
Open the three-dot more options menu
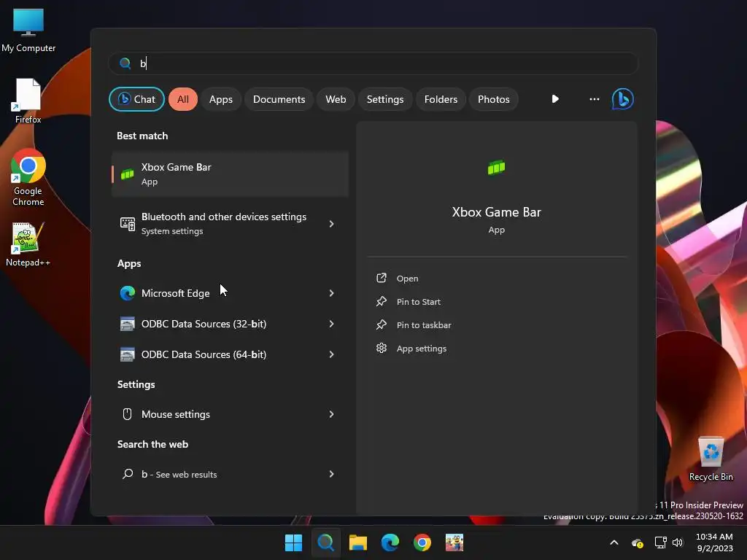tap(594, 99)
